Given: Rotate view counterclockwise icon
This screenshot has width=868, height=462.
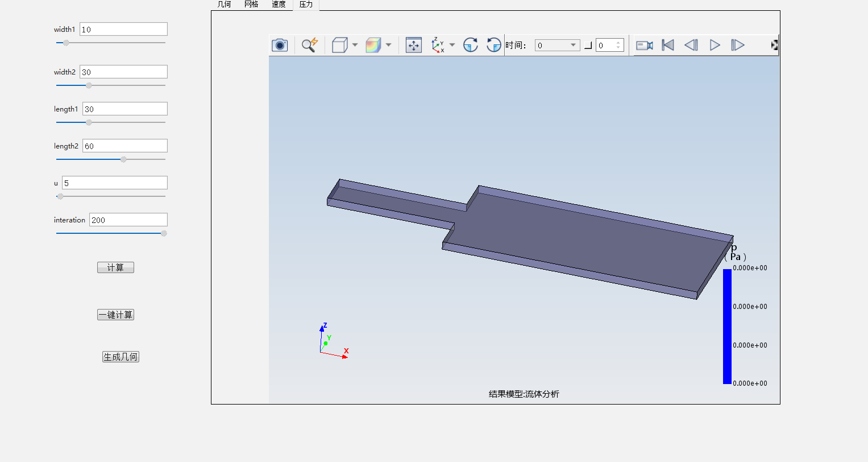Looking at the screenshot, I should (x=494, y=45).
